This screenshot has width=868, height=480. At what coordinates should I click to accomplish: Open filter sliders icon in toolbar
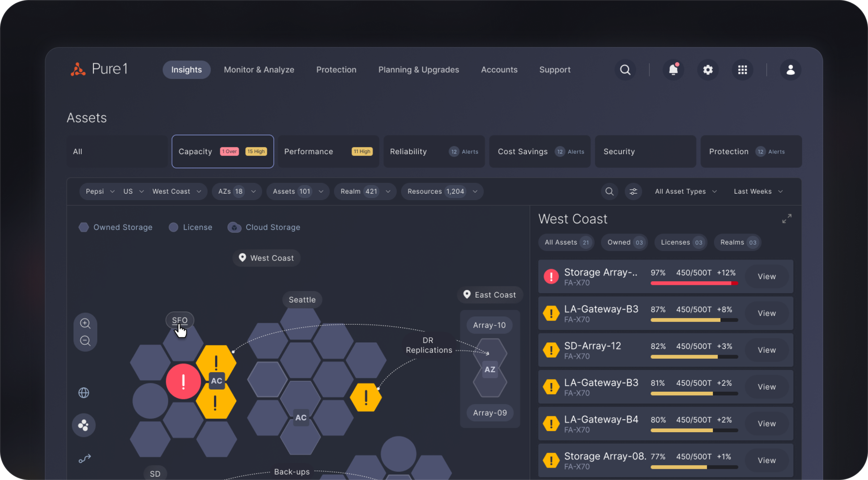[633, 191]
